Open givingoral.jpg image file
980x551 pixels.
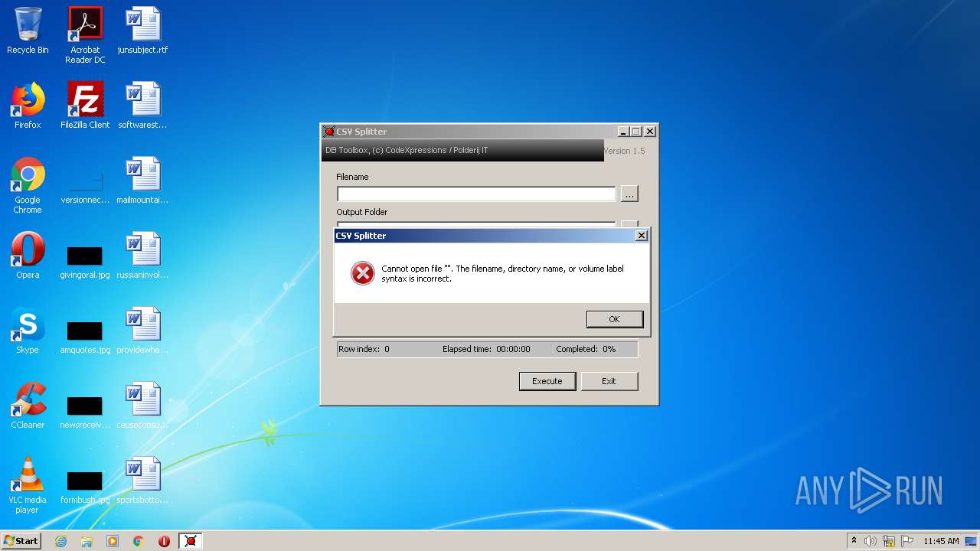[x=85, y=262]
